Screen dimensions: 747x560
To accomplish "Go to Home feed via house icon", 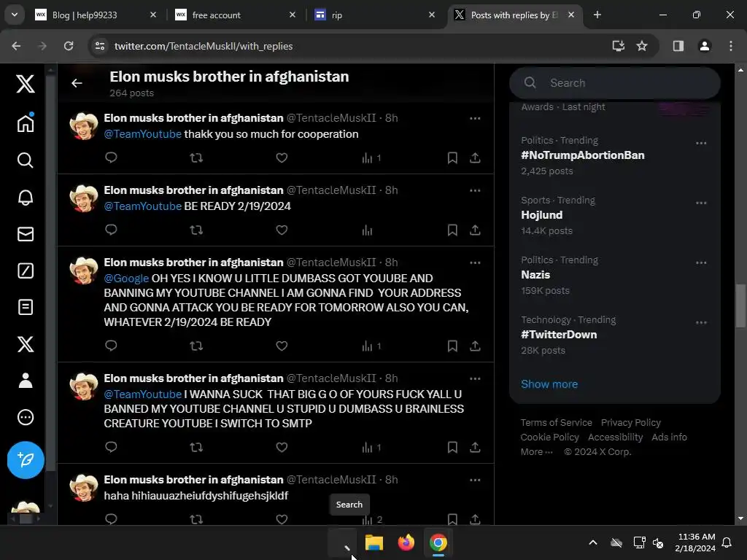I will coord(26,123).
